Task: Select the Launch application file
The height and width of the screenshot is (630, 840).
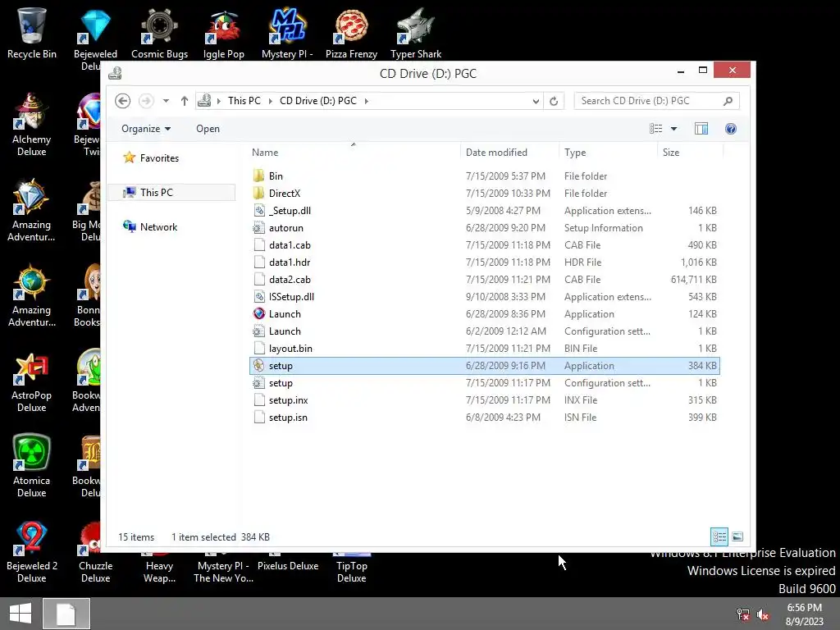Action: (484, 314)
